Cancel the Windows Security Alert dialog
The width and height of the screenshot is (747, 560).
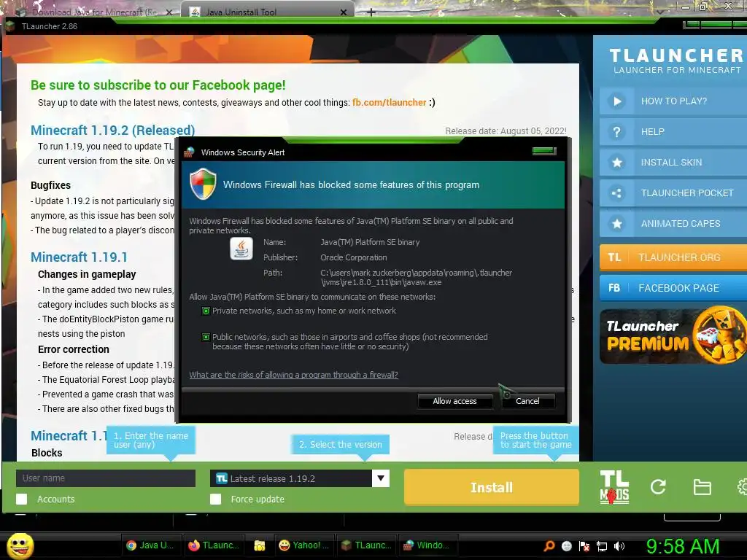527,401
